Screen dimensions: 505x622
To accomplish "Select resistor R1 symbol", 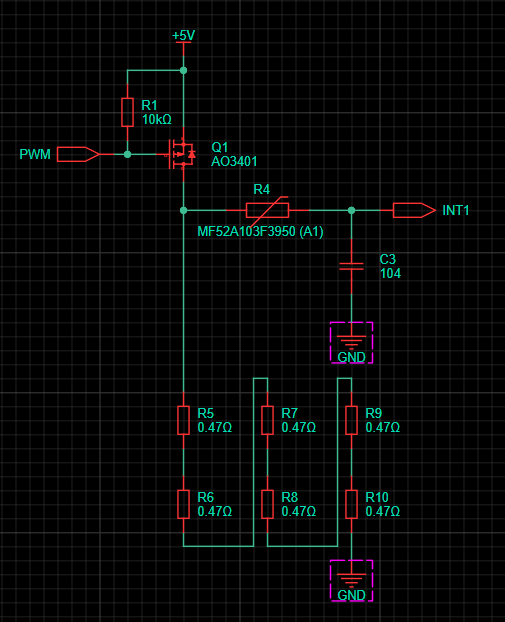I will [127, 112].
